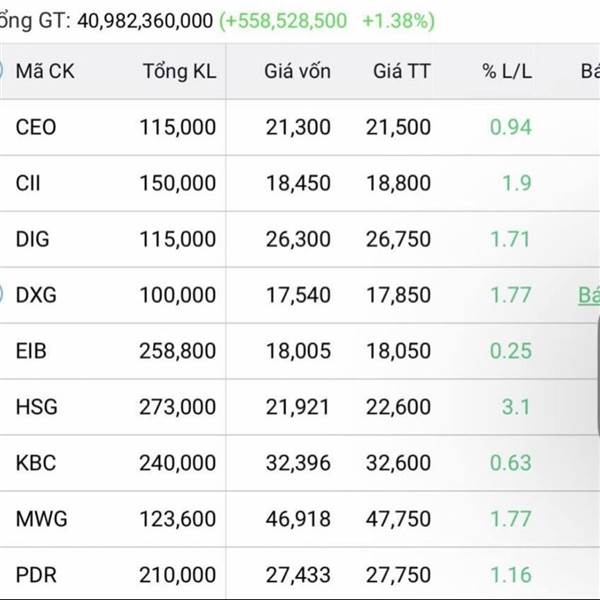Open the MWG stock ticker

39,519
